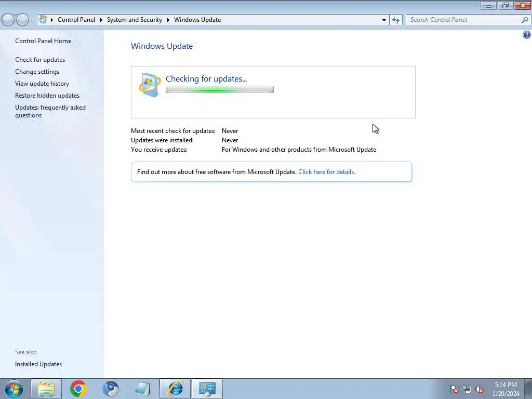
Task: Click the Checking for updates... heading
Action: coord(206,79)
